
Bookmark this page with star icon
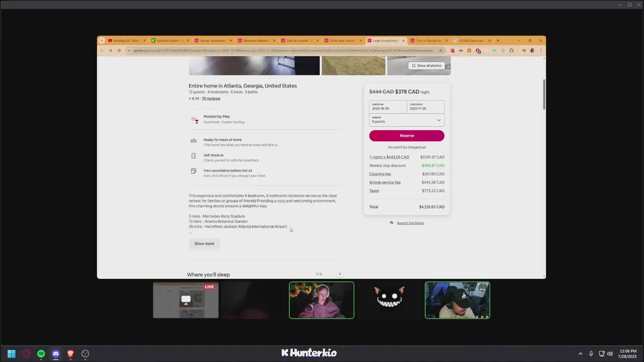(x=440, y=50)
